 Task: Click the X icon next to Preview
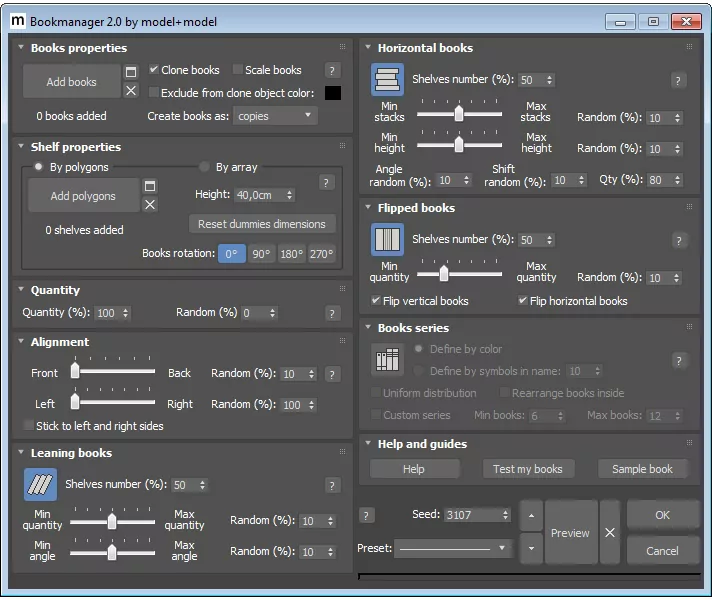point(609,533)
